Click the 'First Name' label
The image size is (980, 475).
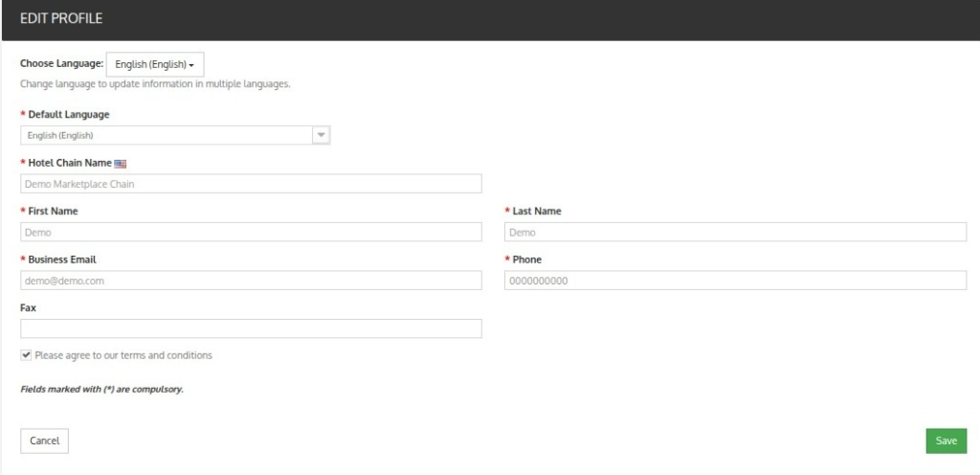[x=54, y=211]
